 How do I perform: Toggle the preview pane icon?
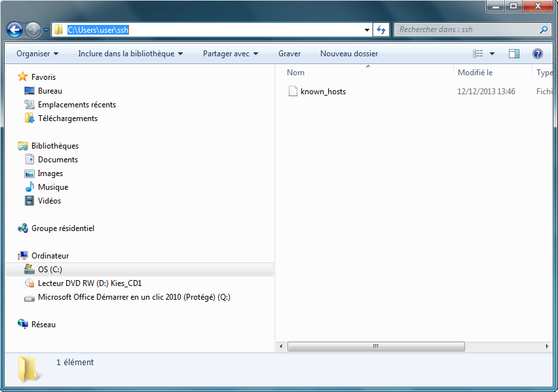click(514, 54)
